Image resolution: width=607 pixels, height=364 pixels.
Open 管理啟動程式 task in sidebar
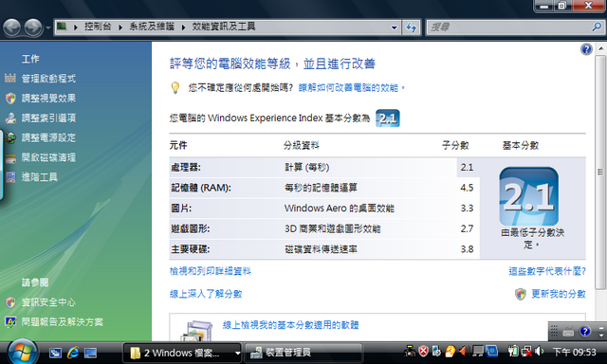(48, 79)
